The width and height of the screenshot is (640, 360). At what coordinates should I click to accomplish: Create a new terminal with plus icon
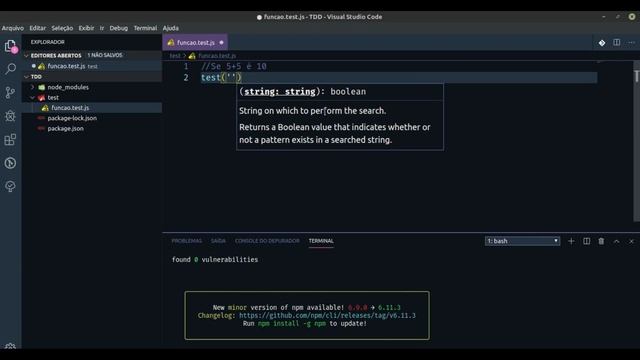571,241
